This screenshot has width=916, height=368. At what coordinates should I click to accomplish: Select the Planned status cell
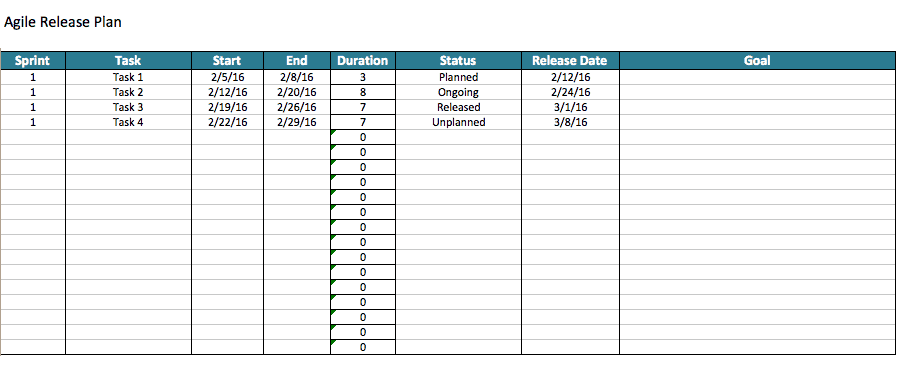point(459,77)
